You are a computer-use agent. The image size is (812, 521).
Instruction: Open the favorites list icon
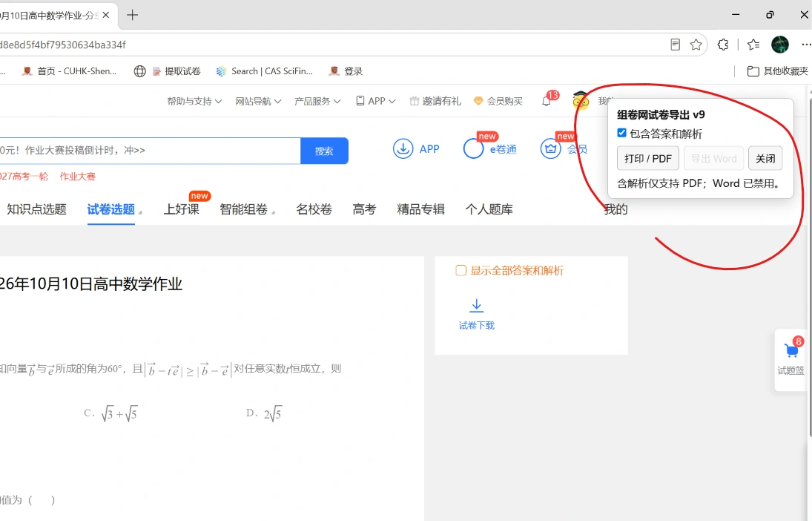(753, 45)
